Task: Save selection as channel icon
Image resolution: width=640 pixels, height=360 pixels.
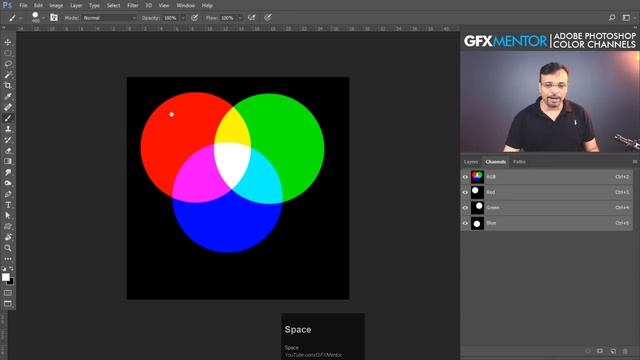Action: (600, 351)
